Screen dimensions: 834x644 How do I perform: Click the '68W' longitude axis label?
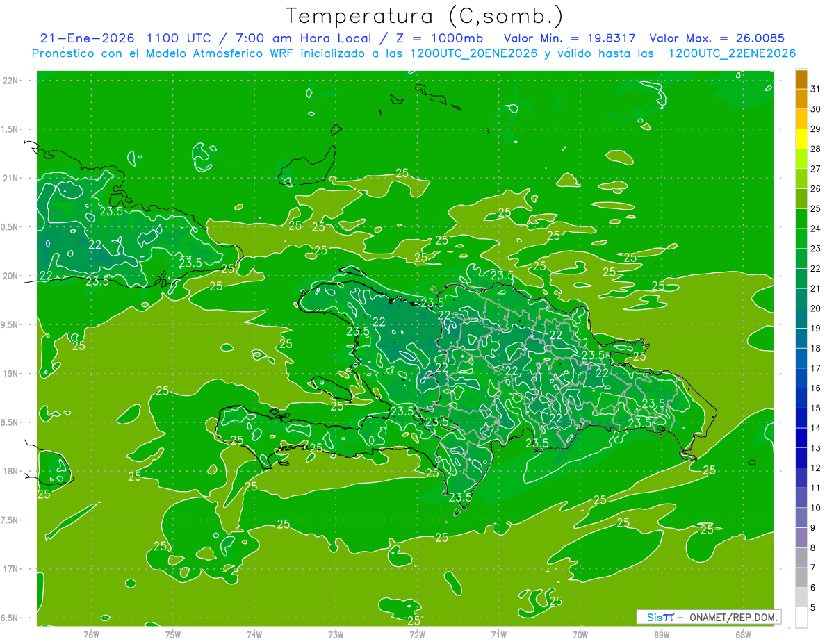click(743, 634)
